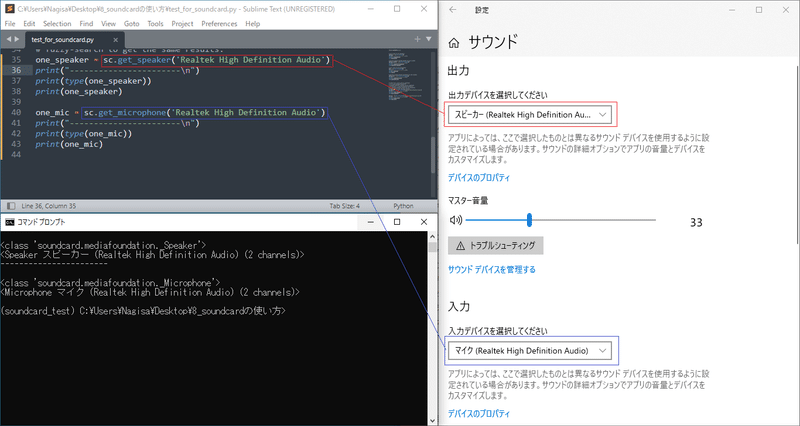The height and width of the screenshot is (426, 800).
Task: Click the Command Prompt input line
Action: pos(143,311)
